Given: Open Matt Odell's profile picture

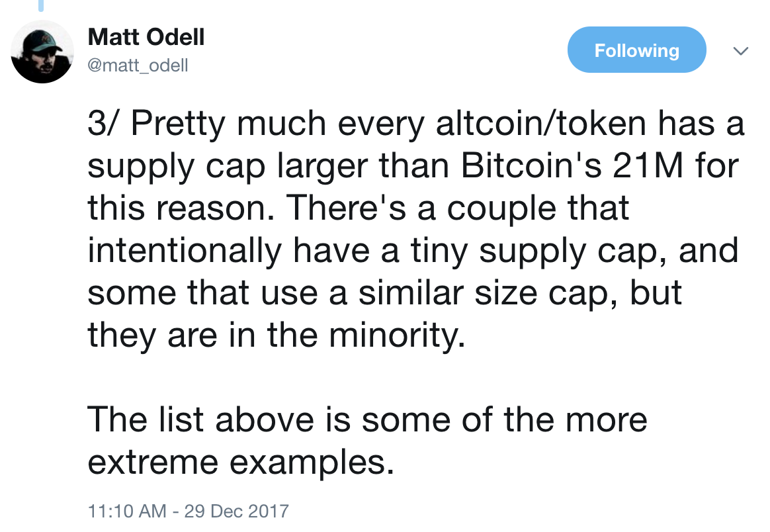Looking at the screenshot, I should [42, 52].
